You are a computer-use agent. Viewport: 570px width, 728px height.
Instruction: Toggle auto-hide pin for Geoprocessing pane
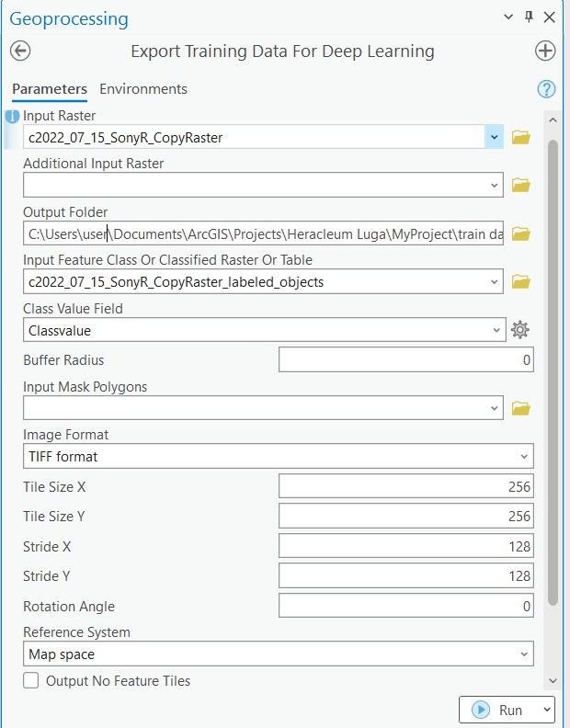click(x=529, y=17)
